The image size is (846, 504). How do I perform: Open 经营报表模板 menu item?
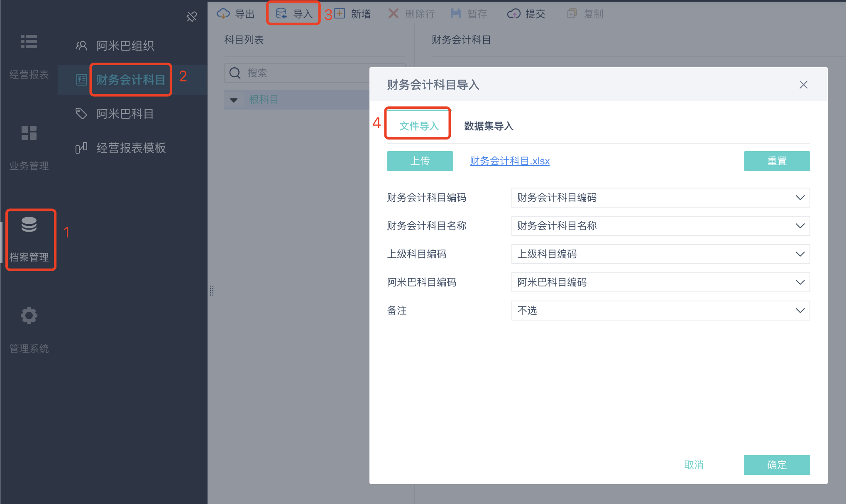click(131, 148)
